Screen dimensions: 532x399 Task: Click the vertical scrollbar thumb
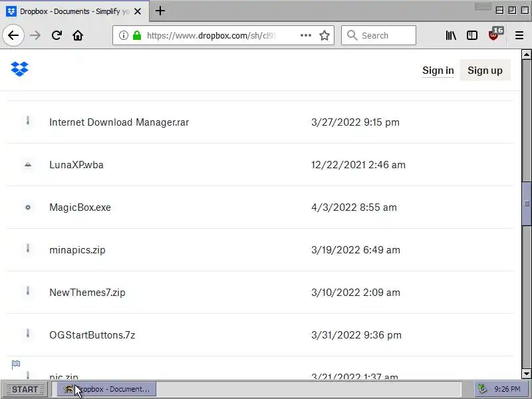[527, 203]
